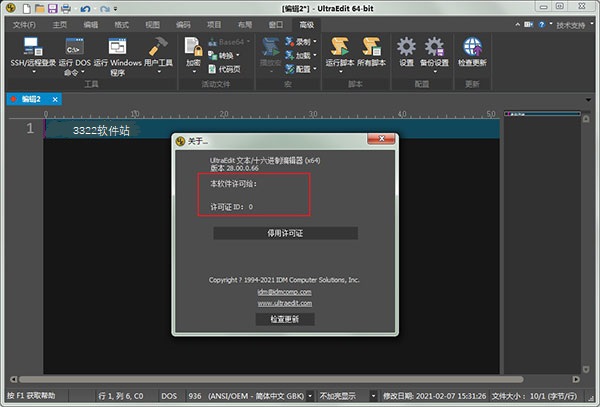600x407 pixels.
Task: Open the 文件(F) menu
Action: (24, 23)
